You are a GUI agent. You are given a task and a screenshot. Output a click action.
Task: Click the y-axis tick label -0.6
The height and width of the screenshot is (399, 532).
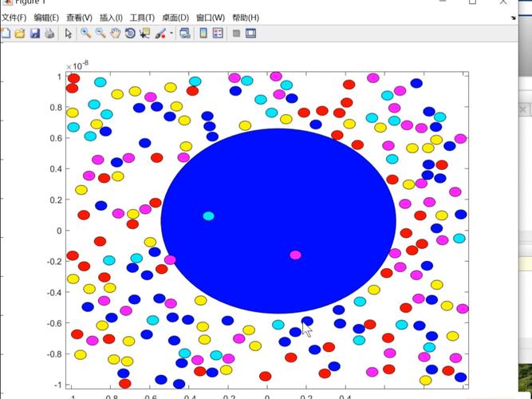click(54, 323)
